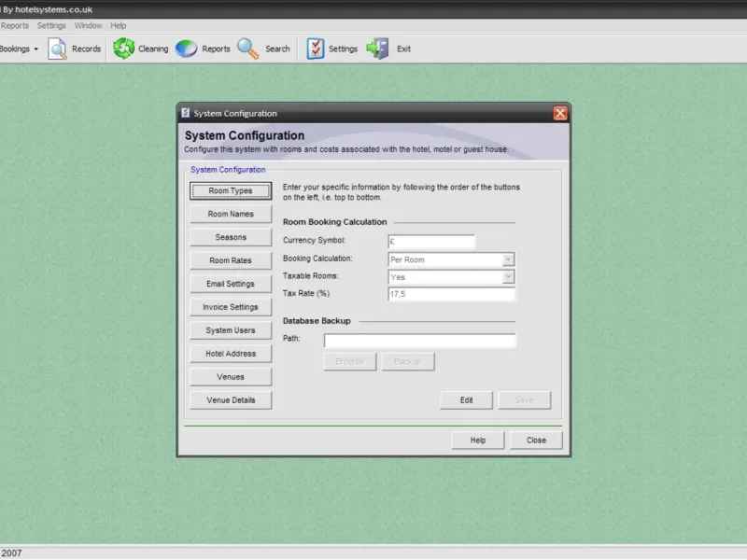Click the database backup Path field
The width and height of the screenshot is (747, 560).
pos(419,341)
